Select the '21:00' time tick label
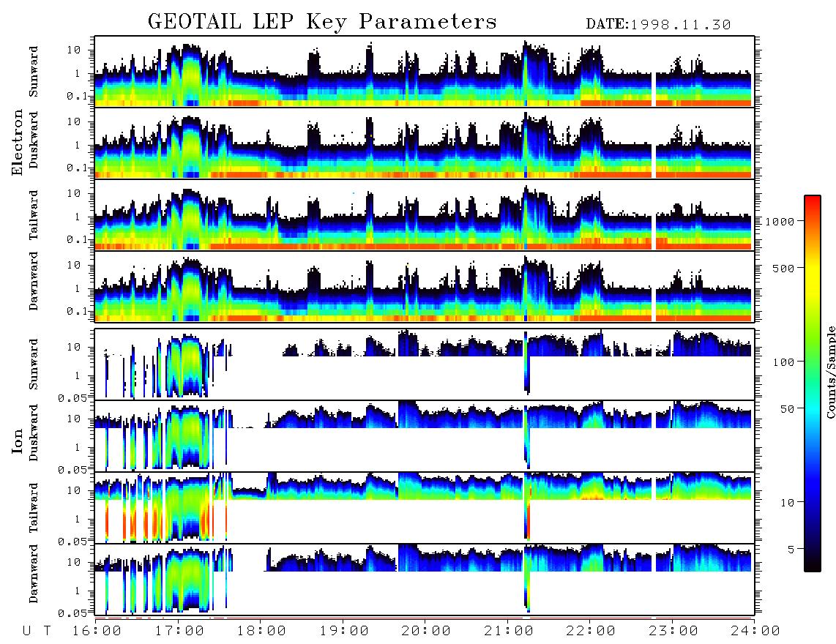The image size is (836, 644). [510, 632]
